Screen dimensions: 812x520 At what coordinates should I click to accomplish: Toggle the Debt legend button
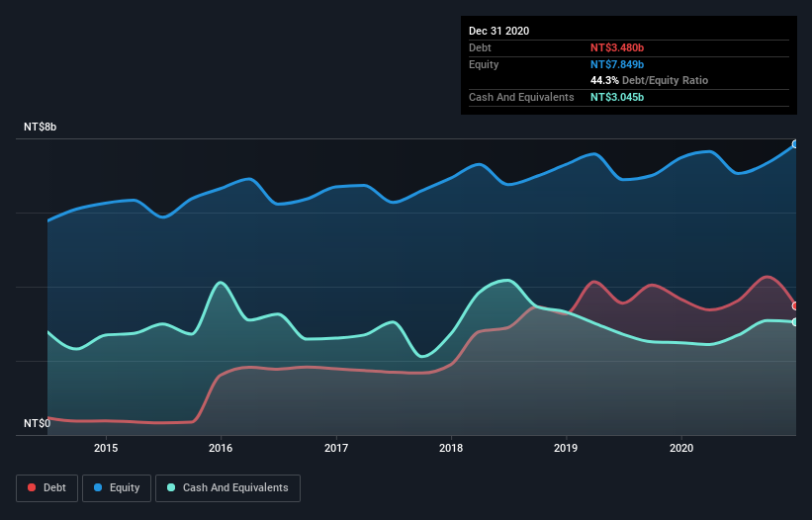(x=47, y=488)
